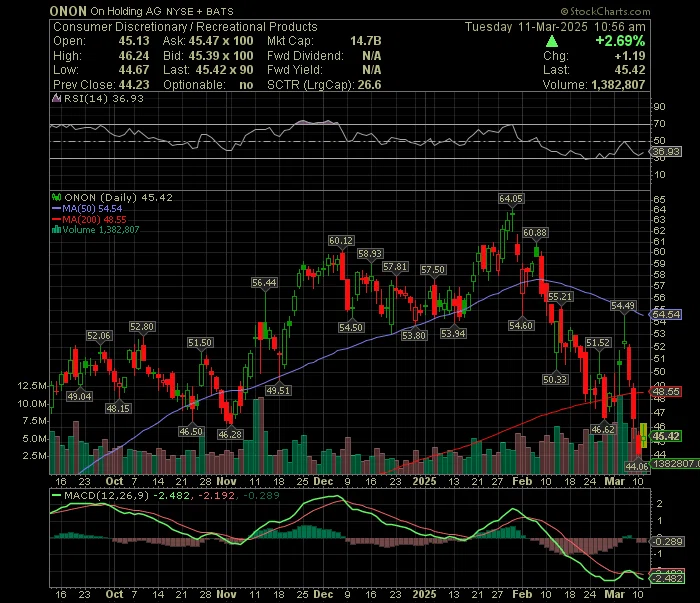This screenshot has width=700, height=603.
Task: Click the 46.62 low price label
Action: click(x=603, y=429)
